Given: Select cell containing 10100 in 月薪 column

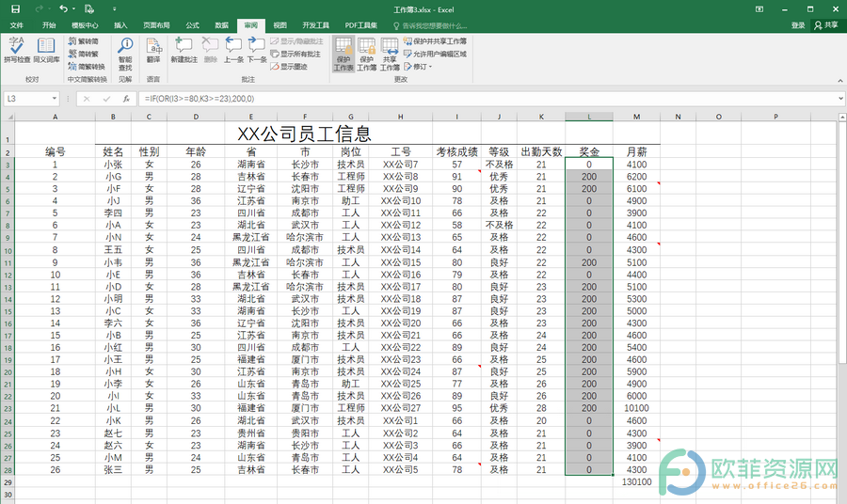Looking at the screenshot, I should 636,408.
